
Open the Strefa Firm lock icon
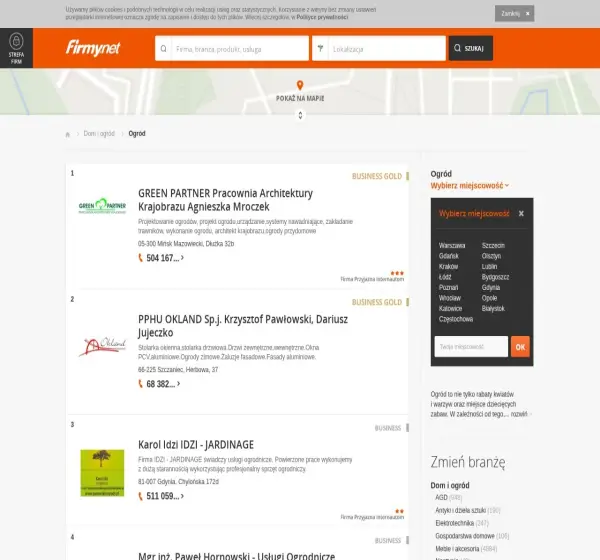[x=16, y=41]
